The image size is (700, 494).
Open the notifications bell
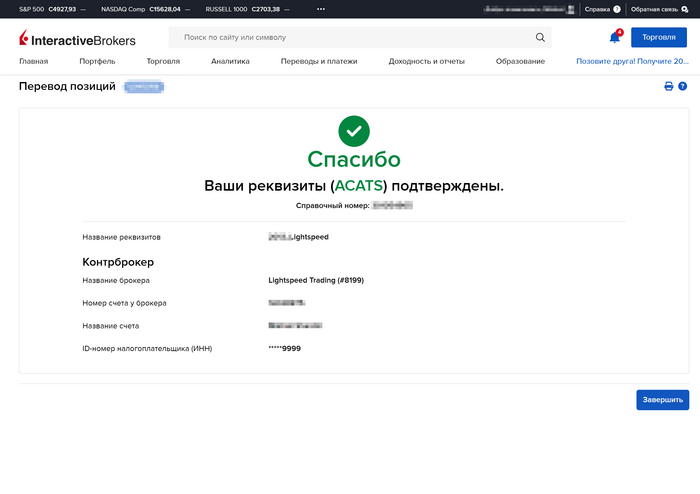click(615, 37)
